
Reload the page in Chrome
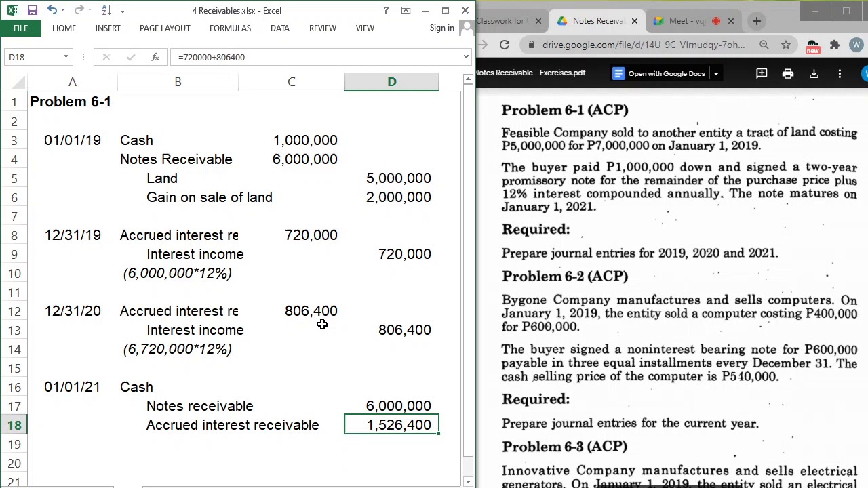click(505, 45)
